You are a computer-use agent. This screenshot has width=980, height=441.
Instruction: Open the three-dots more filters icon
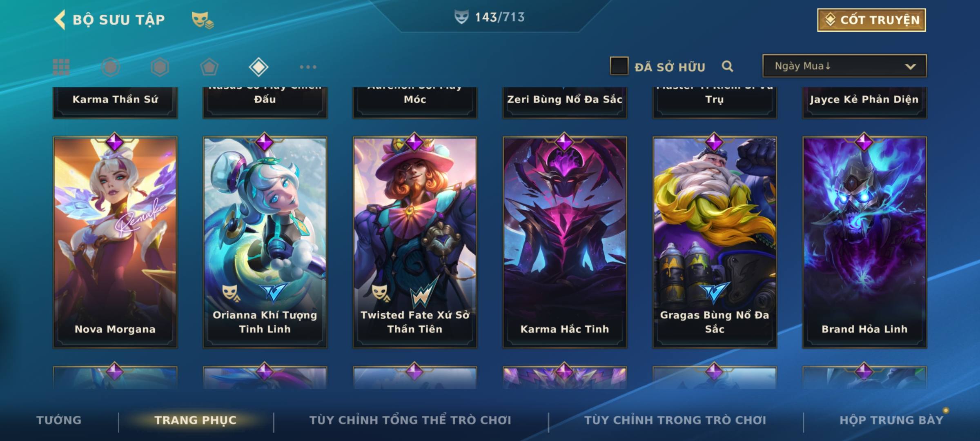tap(308, 67)
